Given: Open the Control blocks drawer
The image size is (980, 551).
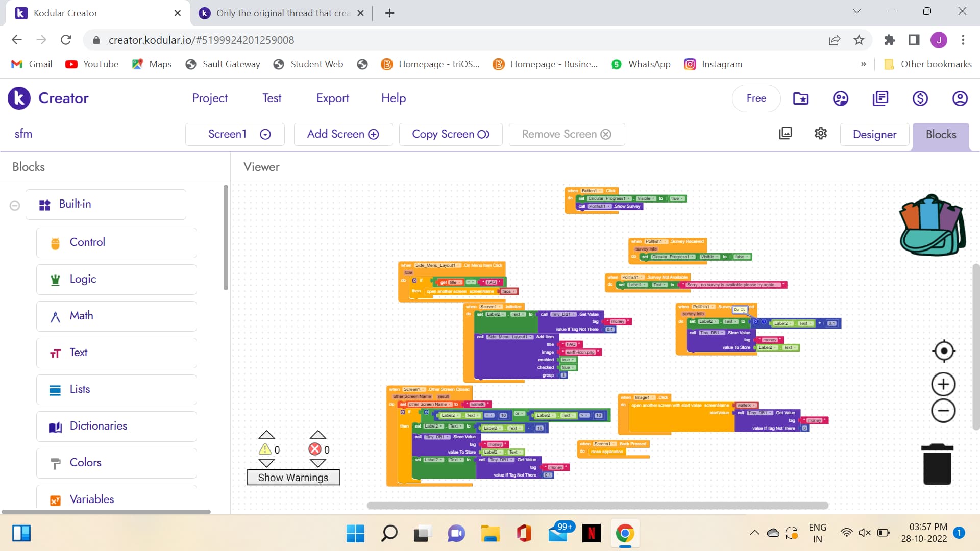Looking at the screenshot, I should point(116,242).
